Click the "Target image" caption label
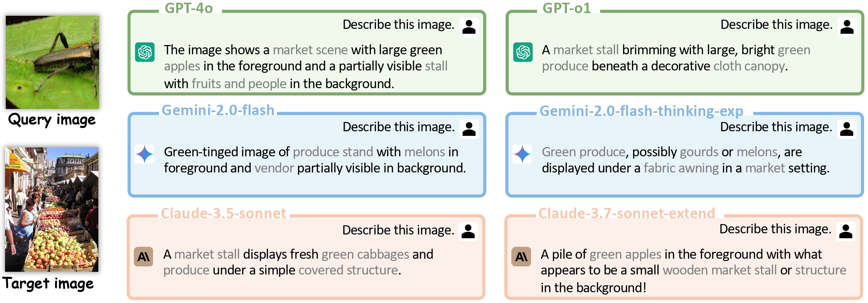Viewport: 868px width, 303px height. (x=48, y=284)
